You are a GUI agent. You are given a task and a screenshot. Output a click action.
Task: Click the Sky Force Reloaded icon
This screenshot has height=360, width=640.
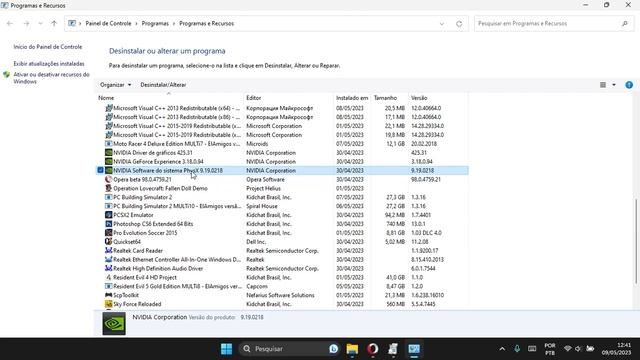click(x=109, y=304)
